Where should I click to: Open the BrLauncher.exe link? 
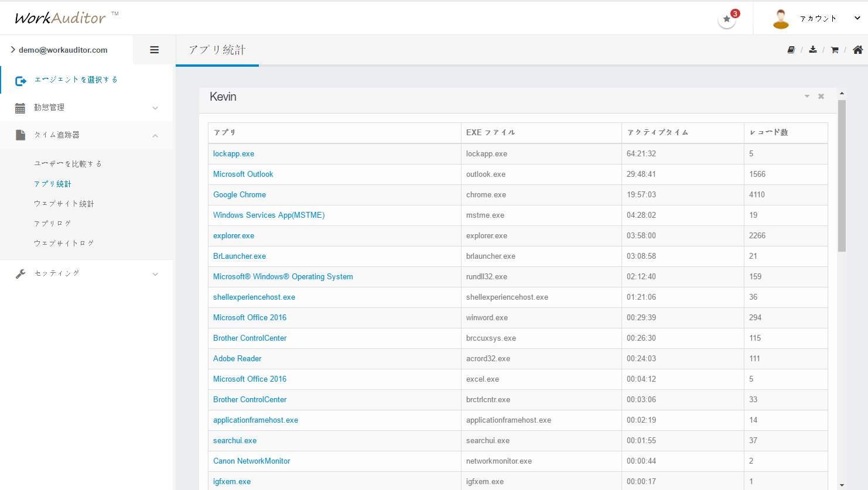click(240, 256)
